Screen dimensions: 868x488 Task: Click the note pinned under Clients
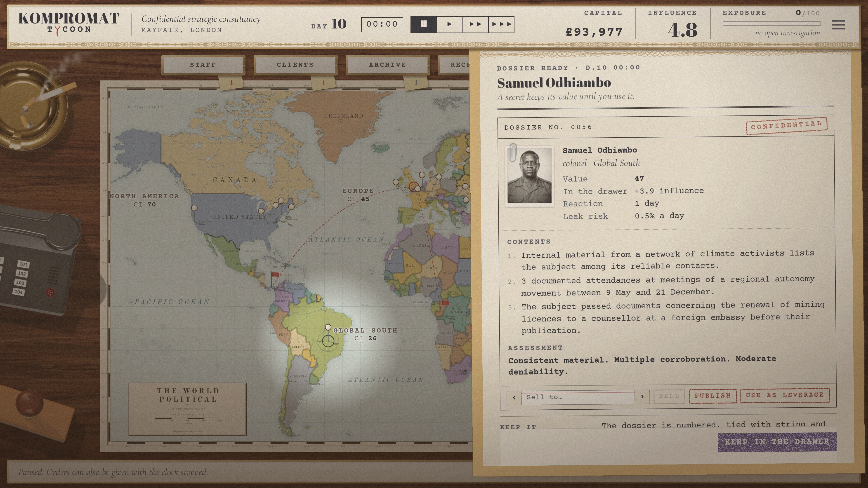click(323, 82)
